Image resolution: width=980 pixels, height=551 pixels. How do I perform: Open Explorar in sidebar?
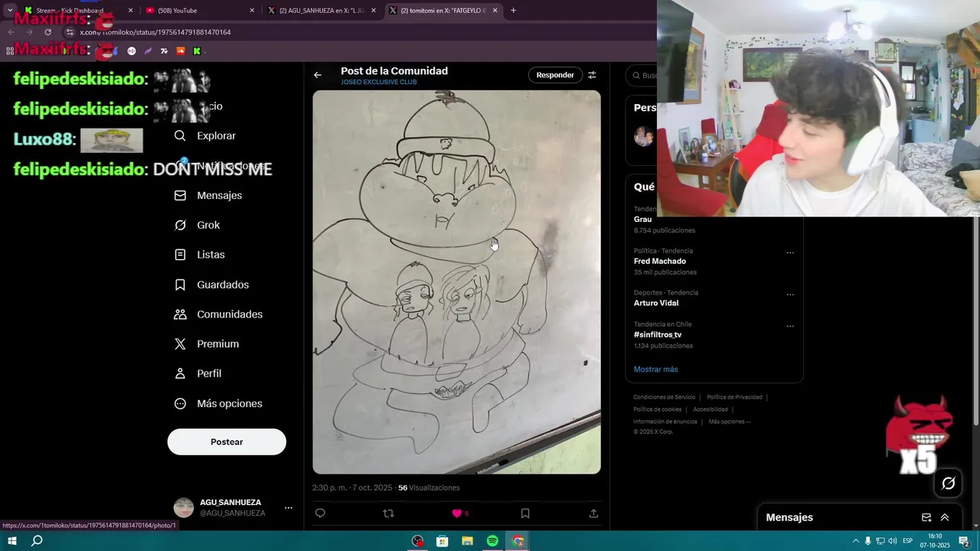click(x=205, y=135)
